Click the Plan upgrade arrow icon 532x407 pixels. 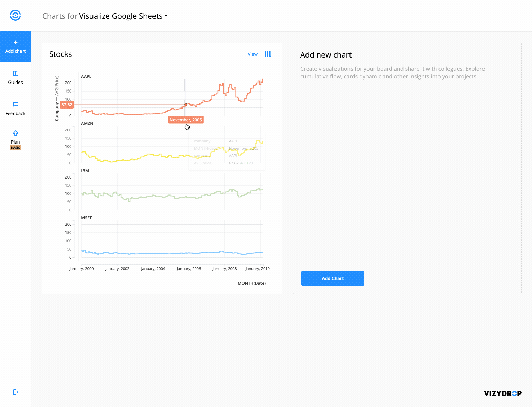click(15, 133)
